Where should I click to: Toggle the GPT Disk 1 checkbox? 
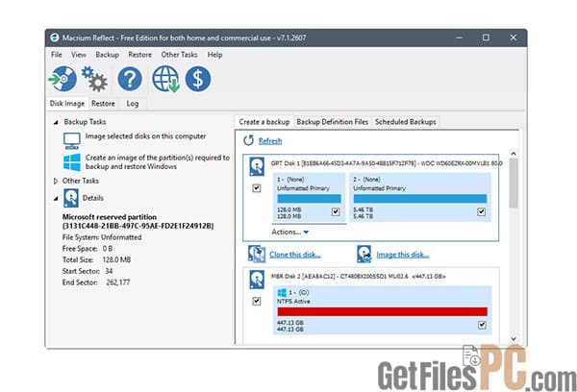click(x=257, y=188)
